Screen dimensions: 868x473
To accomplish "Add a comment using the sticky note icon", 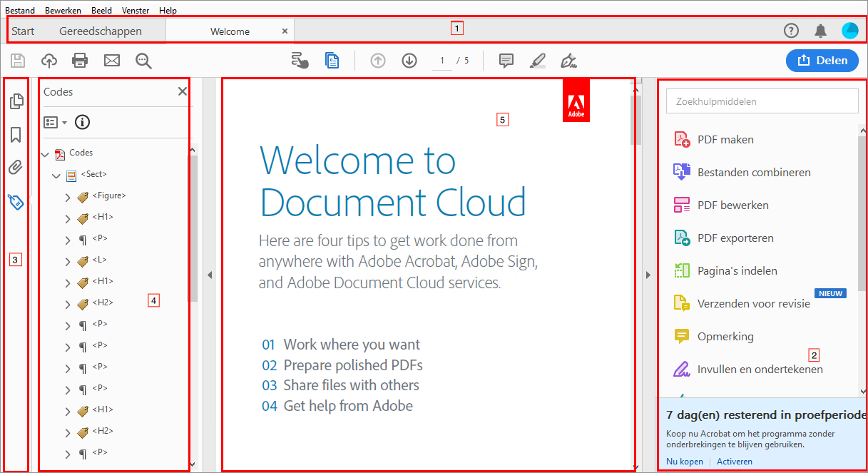I will point(506,61).
